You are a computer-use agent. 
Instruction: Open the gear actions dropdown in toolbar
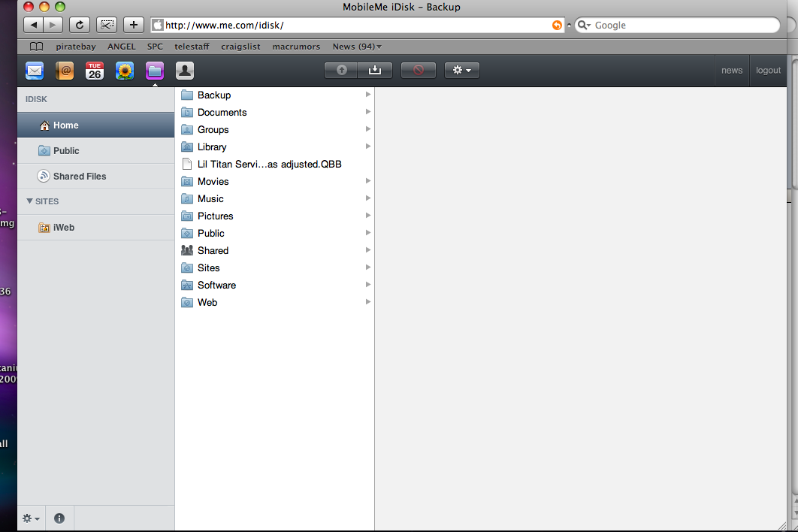point(462,70)
